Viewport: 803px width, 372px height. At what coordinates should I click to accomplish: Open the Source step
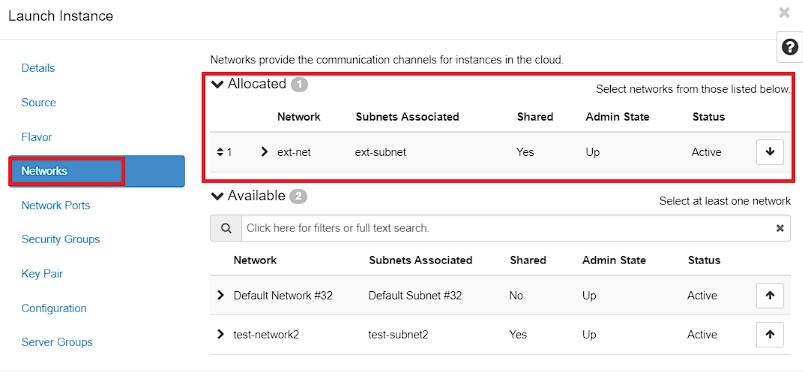[38, 102]
